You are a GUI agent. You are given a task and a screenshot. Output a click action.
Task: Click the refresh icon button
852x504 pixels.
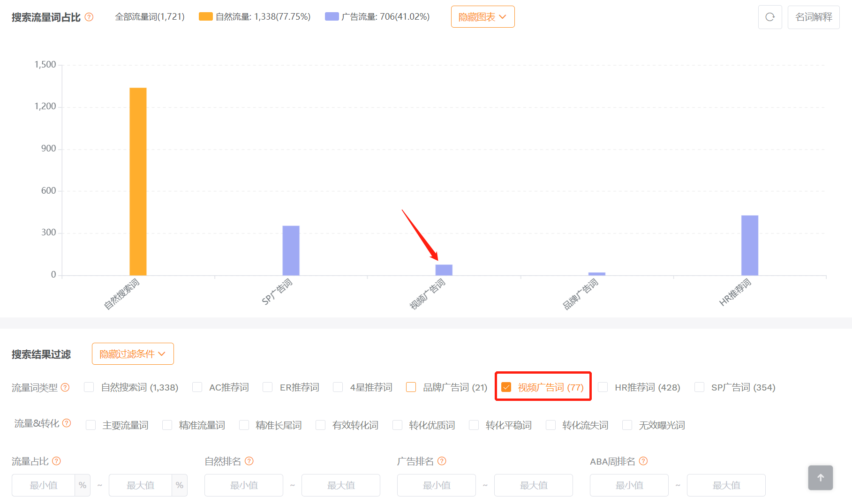(769, 17)
